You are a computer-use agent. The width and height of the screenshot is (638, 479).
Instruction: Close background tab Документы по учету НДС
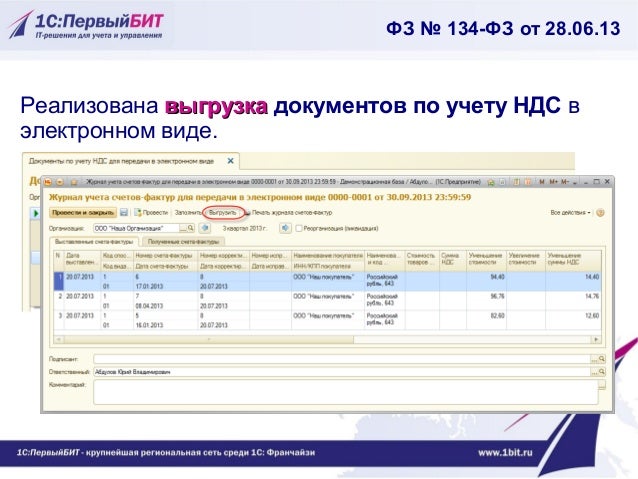click(x=230, y=161)
